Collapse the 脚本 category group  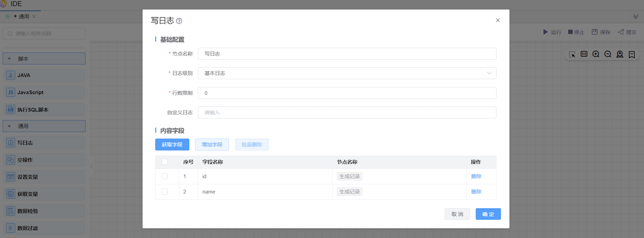(10, 59)
